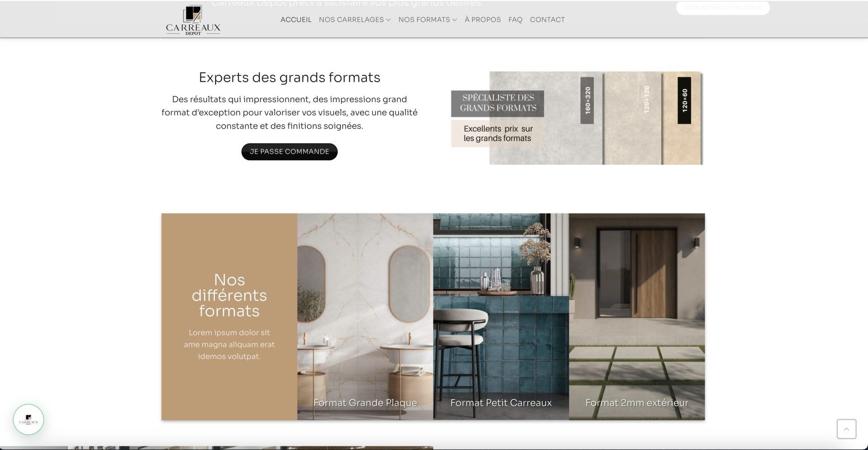This screenshot has height=450, width=868.
Task: Expand the Nos Formats dropdown chevron
Action: click(x=454, y=20)
